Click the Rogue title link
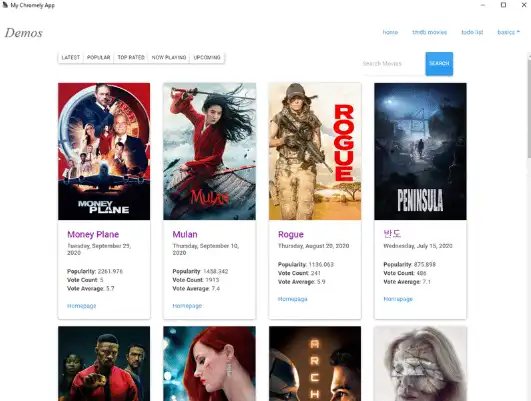 (x=291, y=234)
